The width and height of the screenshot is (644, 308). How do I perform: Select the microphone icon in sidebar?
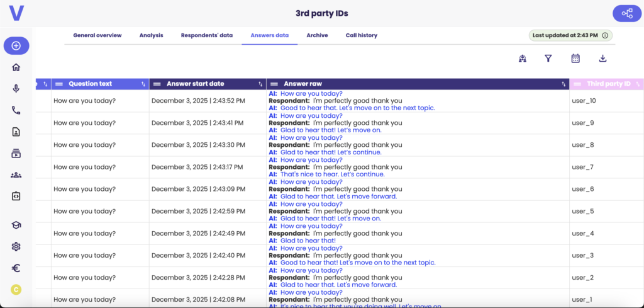16,89
